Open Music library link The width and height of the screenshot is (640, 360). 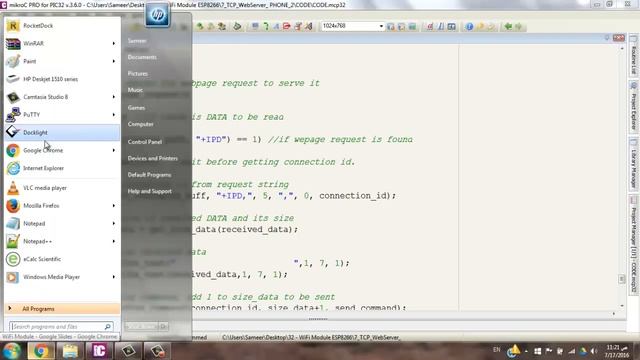click(135, 90)
